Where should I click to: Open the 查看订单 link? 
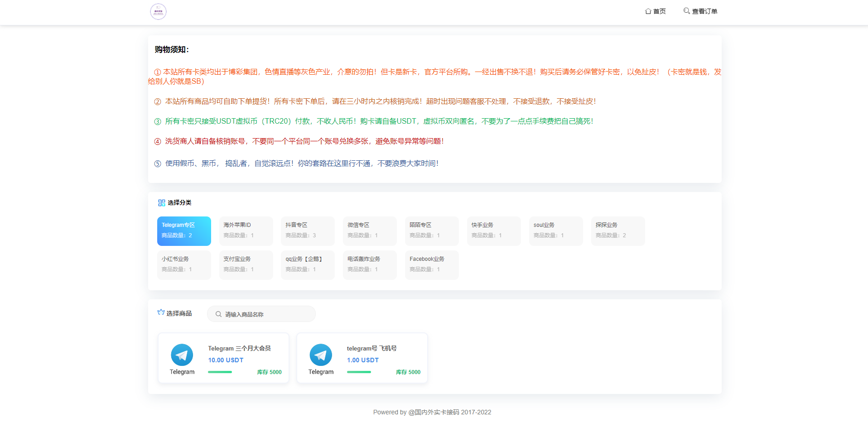coord(704,11)
